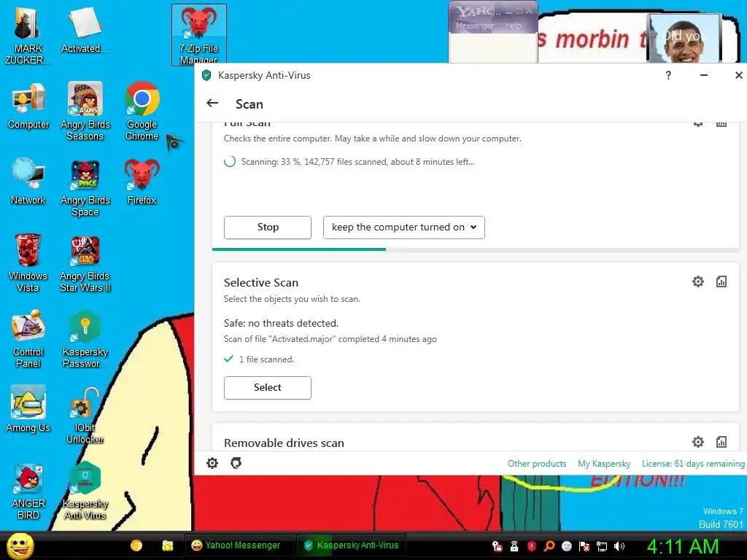Launch Kaspersky Anti-Virus desktop shortcut

(85, 491)
